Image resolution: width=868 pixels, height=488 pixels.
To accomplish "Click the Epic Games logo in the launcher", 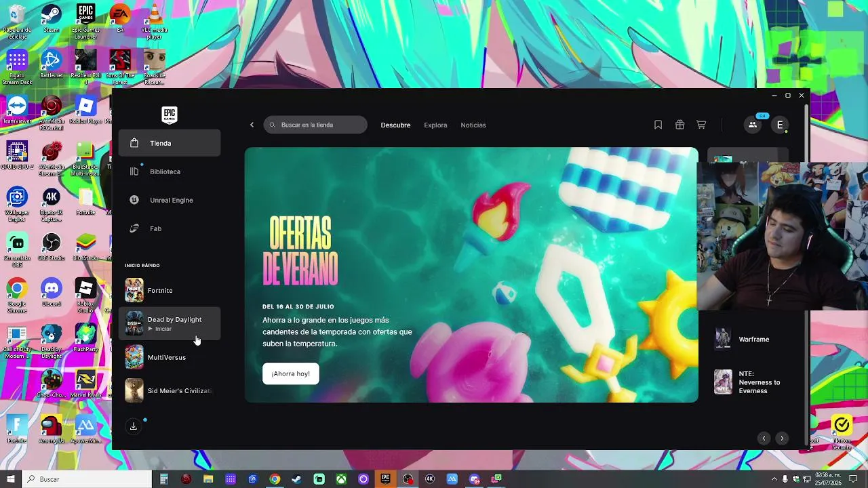I will [x=170, y=115].
